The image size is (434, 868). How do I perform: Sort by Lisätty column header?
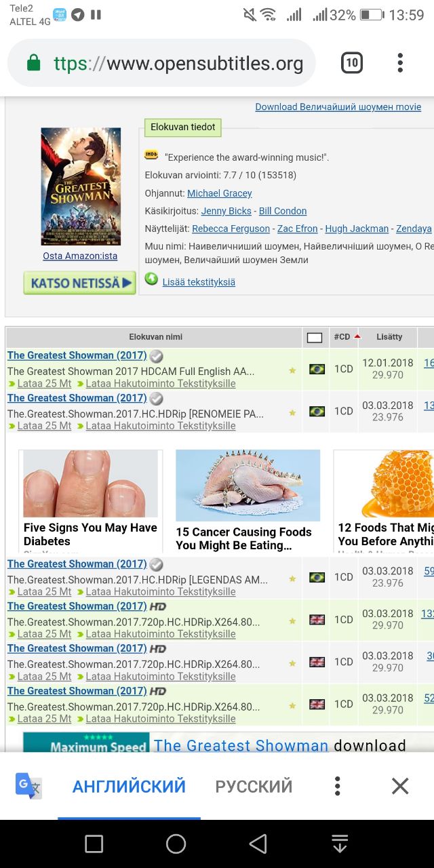click(x=389, y=337)
